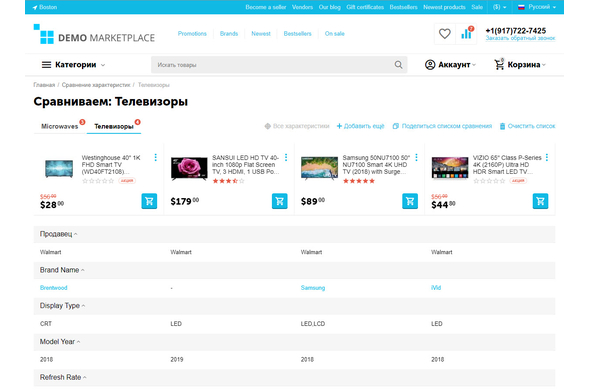Open Bestsellers header menu item
Viewport: 590px width, 391px height.
pyautogui.click(x=297, y=33)
